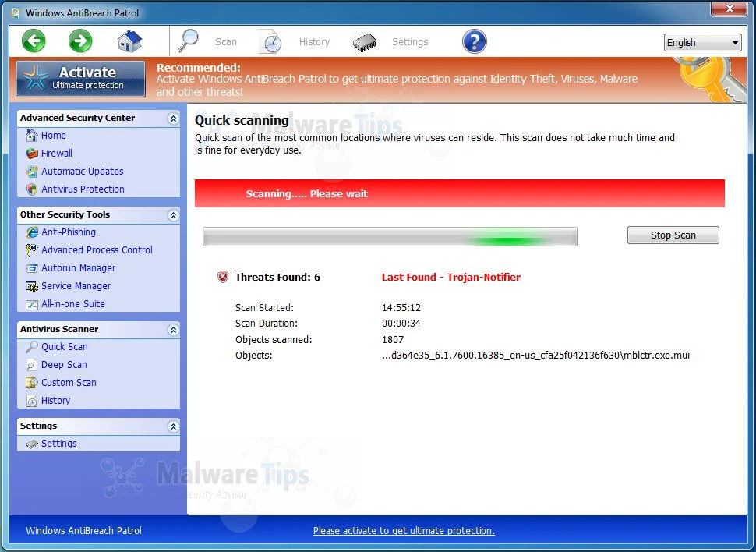Open the Automatic Updates link
Viewport: 756px width, 552px height.
click(83, 172)
